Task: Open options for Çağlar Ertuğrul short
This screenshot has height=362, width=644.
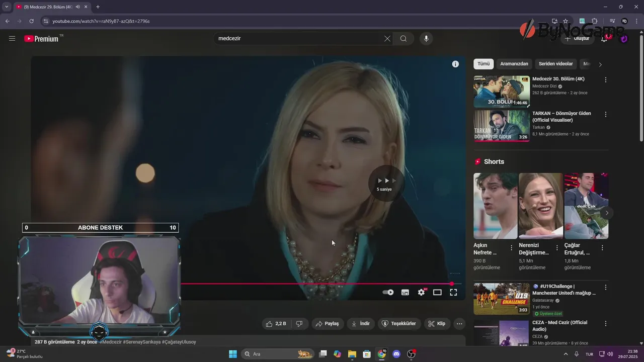Action: click(602, 248)
